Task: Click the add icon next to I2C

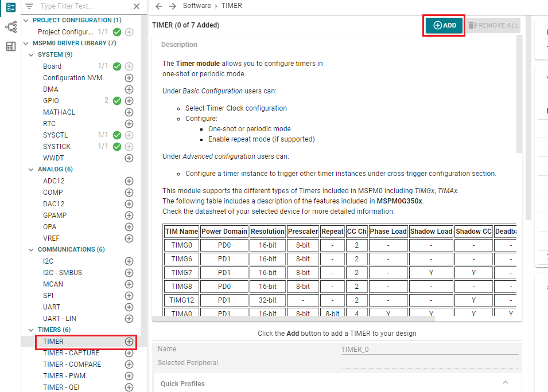Action: pyautogui.click(x=129, y=261)
